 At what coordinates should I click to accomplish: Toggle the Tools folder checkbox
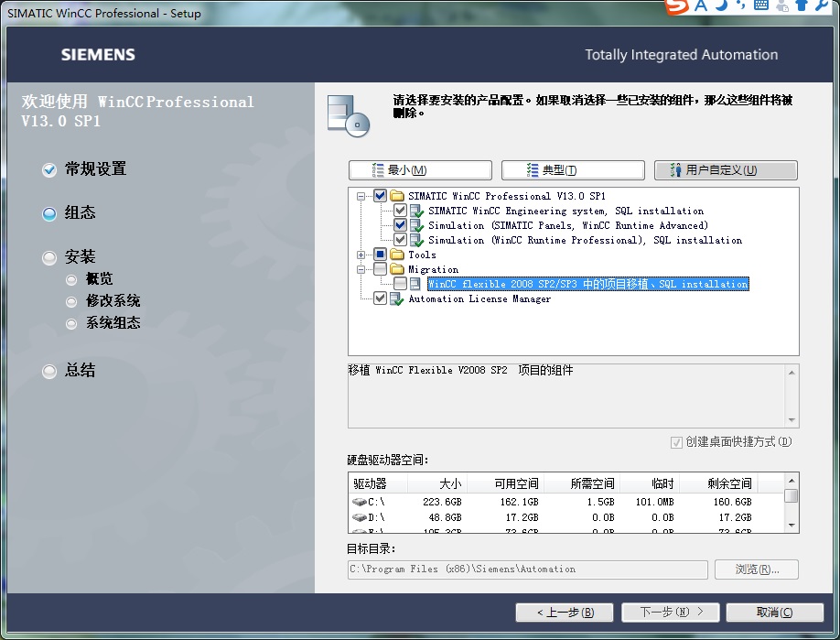point(380,254)
